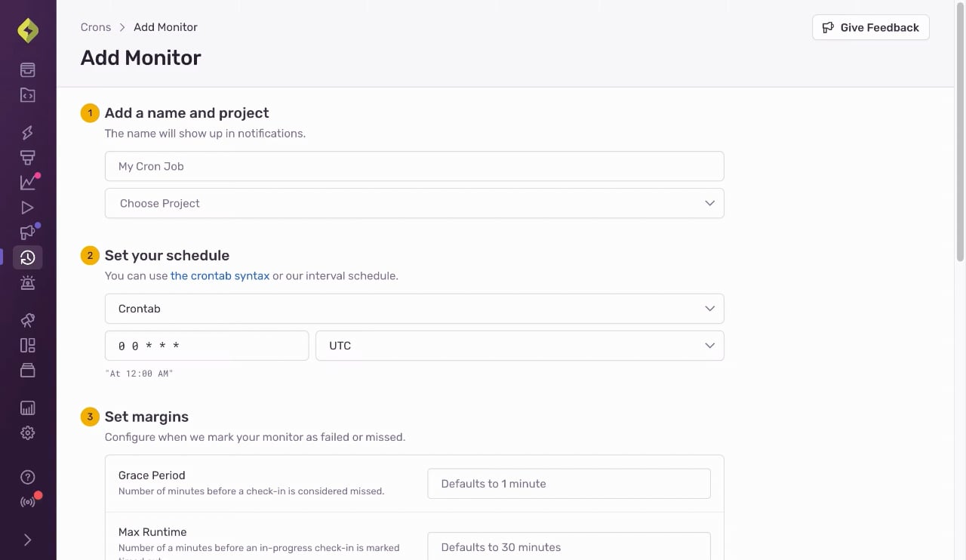
Task: Expand the sidebar with the arrow chevron
Action: pyautogui.click(x=27, y=540)
